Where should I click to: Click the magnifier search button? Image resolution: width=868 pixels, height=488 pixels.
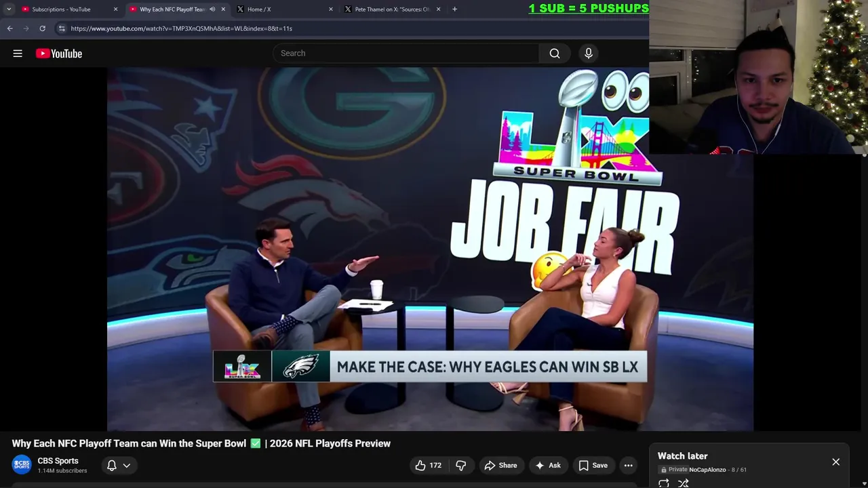coord(555,54)
